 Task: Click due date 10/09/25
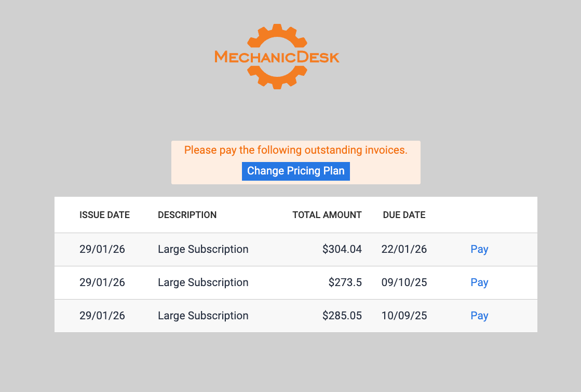(403, 316)
